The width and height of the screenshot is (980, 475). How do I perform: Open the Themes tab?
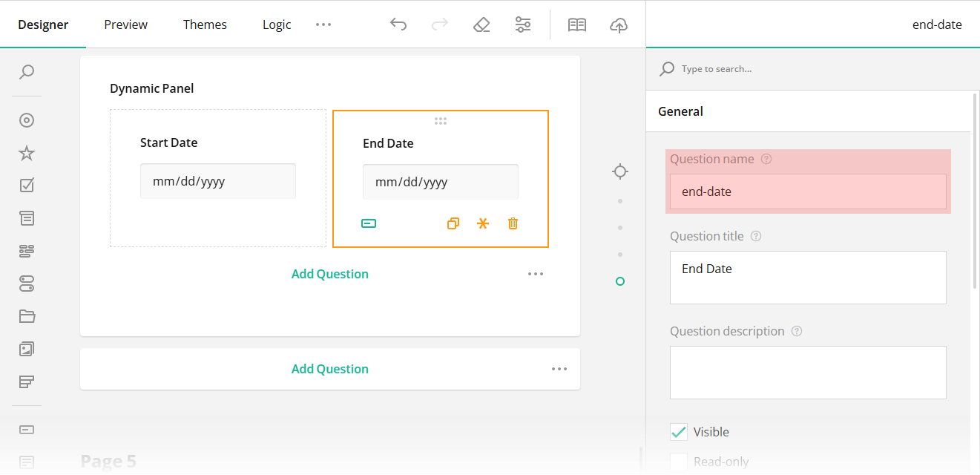click(205, 24)
